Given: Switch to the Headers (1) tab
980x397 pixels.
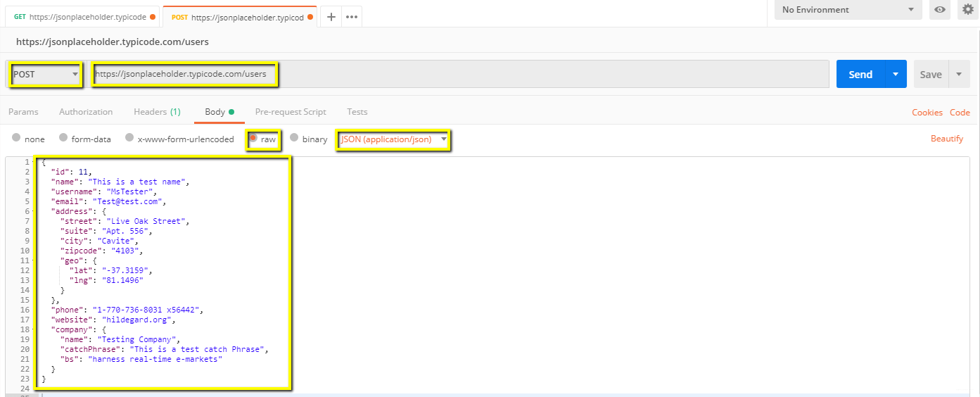Looking at the screenshot, I should pos(157,112).
